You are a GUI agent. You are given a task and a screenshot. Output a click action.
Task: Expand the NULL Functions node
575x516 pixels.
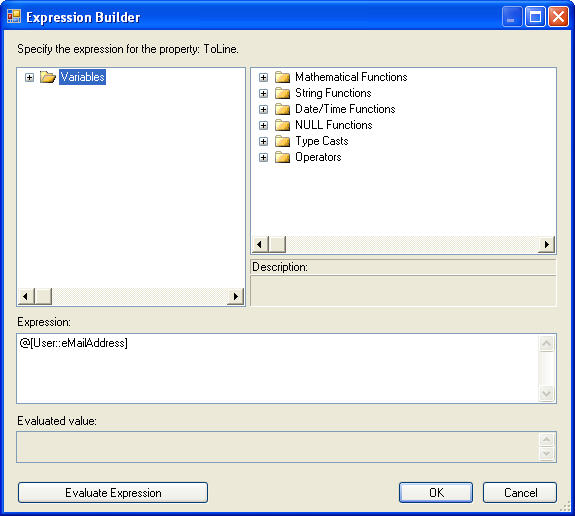coord(263,125)
